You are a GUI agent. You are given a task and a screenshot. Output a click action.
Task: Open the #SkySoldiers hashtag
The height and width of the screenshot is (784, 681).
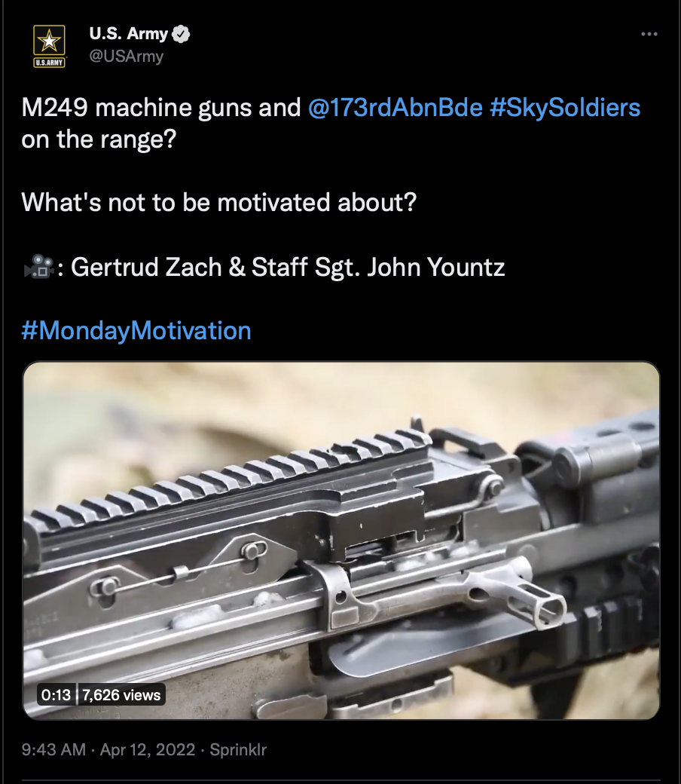click(x=565, y=108)
